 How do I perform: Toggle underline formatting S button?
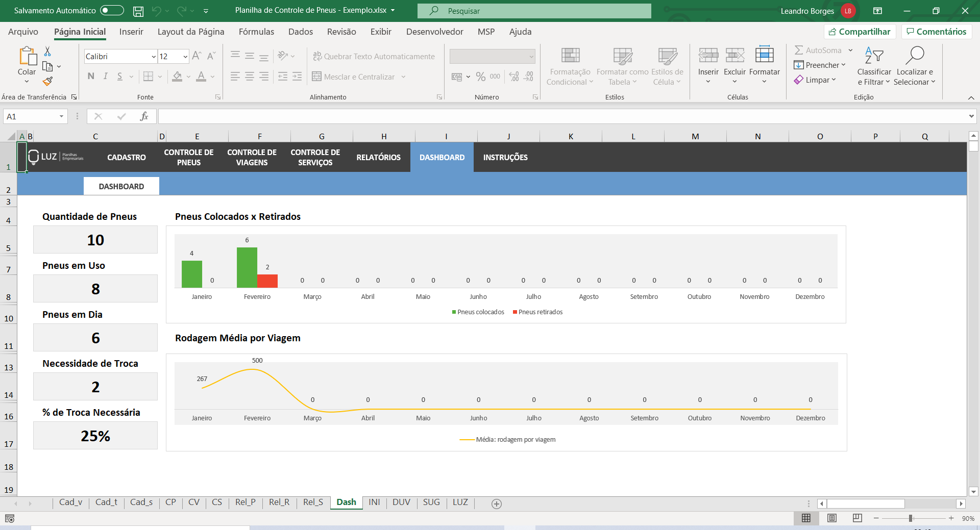tap(120, 77)
